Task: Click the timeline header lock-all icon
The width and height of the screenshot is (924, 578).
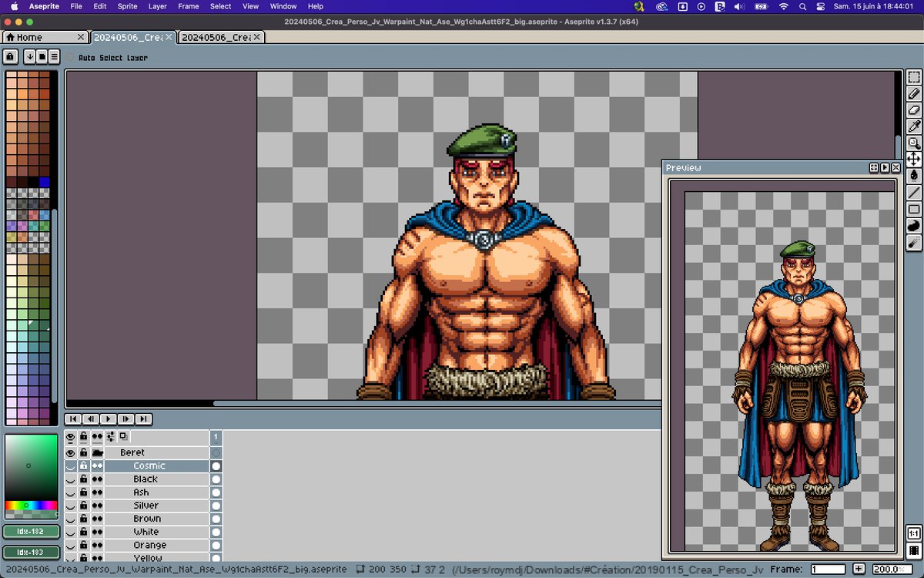Action: [x=83, y=436]
